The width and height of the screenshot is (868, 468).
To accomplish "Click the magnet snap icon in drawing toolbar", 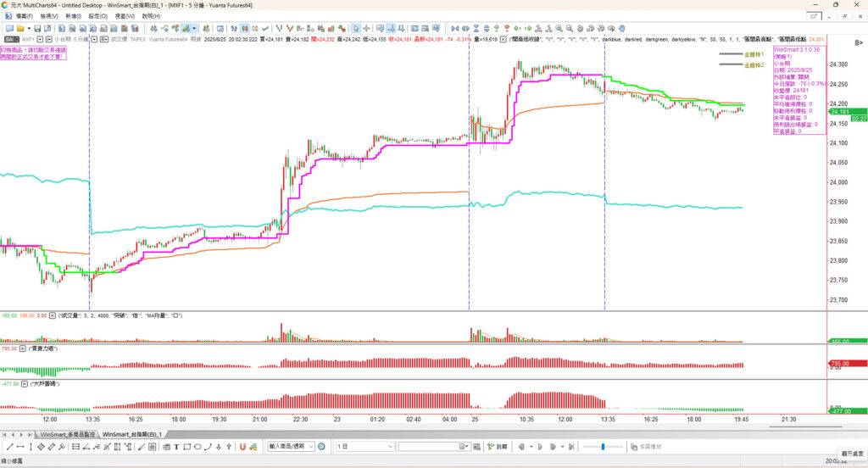I will click(242, 446).
